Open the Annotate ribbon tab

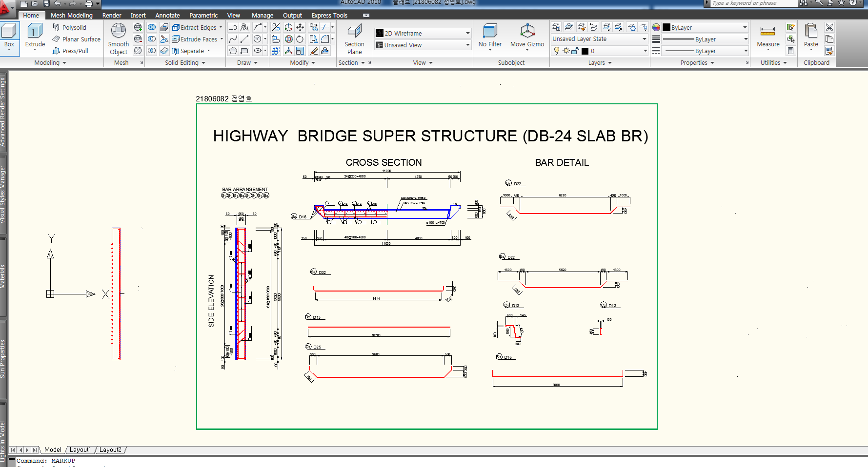coord(167,15)
